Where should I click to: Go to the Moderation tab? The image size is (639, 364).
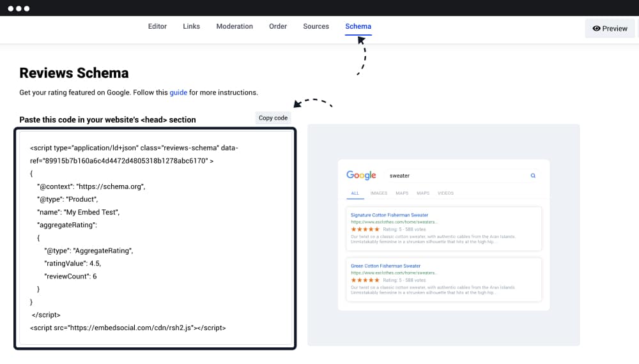235,27
